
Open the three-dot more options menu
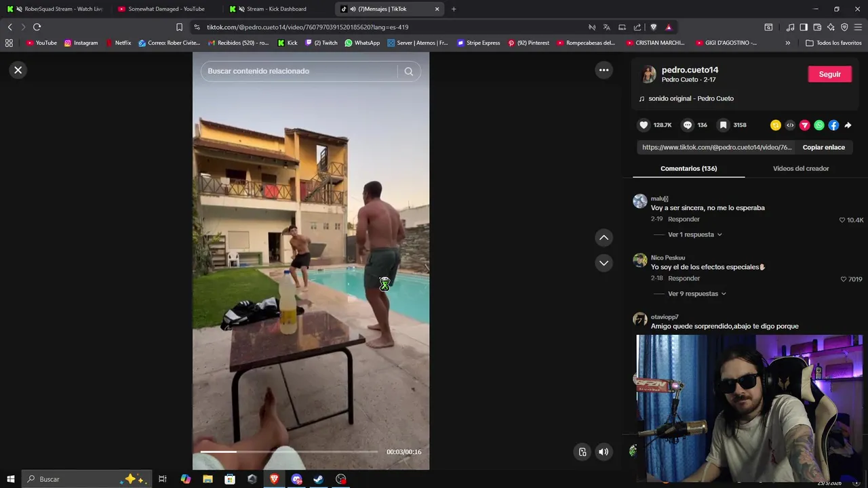pos(604,70)
